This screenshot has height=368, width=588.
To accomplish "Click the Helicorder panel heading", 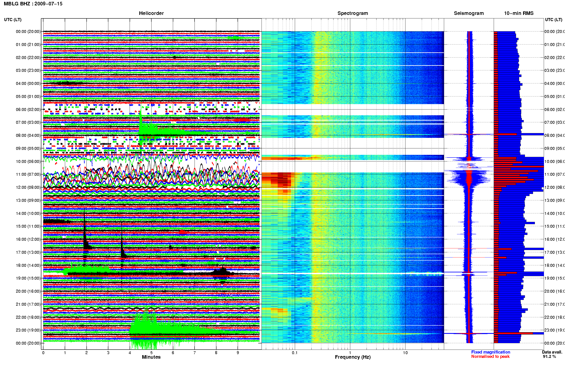I will point(151,13).
